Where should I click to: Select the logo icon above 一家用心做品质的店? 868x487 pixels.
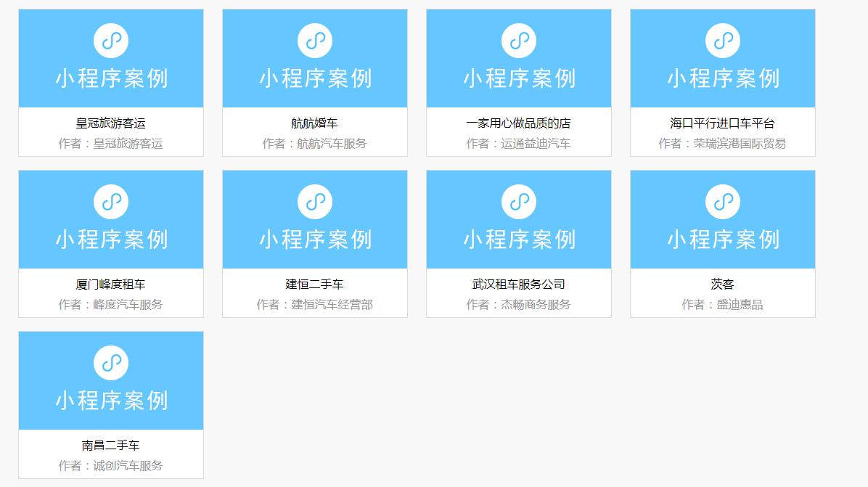pyautogui.click(x=519, y=41)
